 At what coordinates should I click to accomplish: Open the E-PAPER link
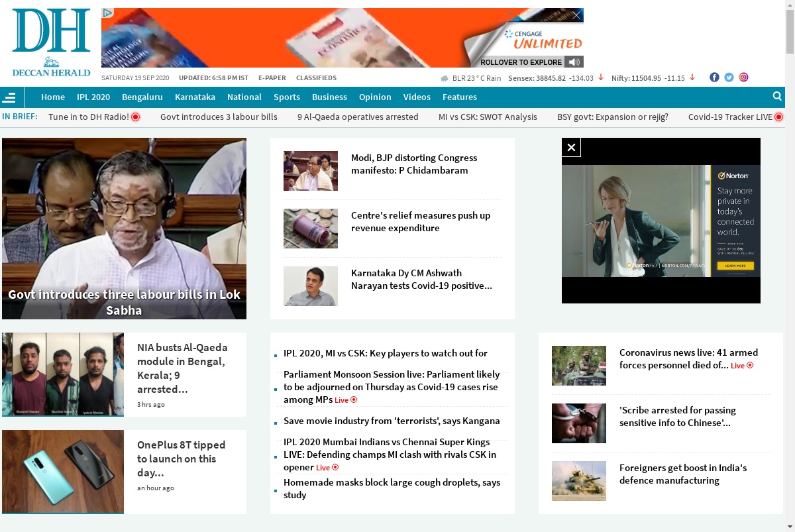[x=272, y=78]
